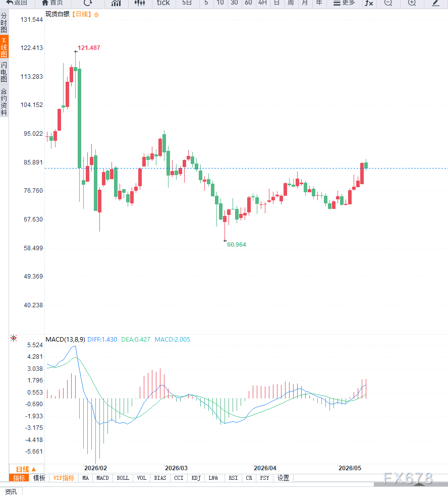The height and width of the screenshot is (496, 448).
Task: Select the tick timeframe
Action: (163, 3)
